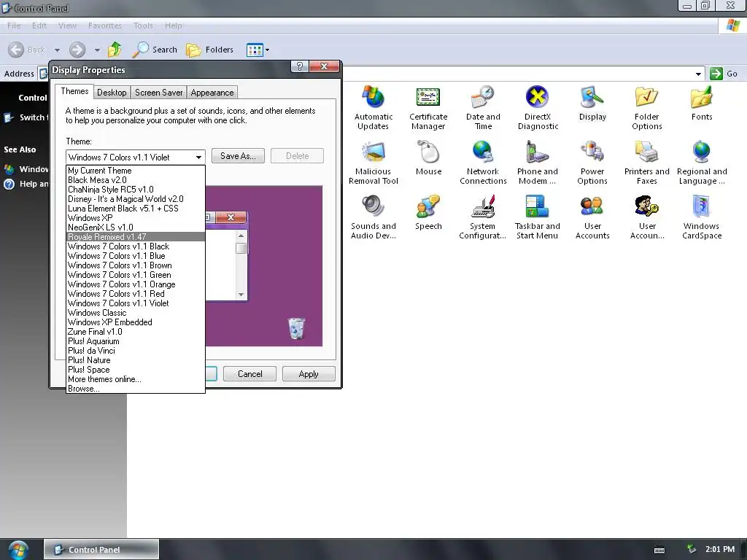Switch to the Screen Saver tab

coord(158,93)
